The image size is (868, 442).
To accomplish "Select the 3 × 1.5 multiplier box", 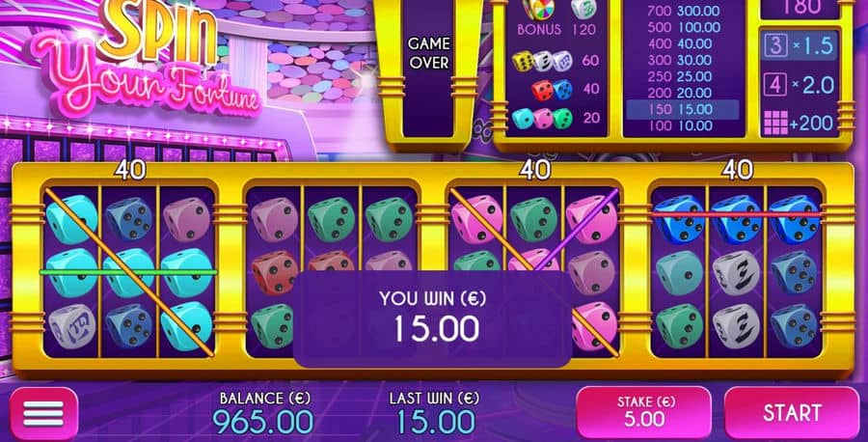I will click(x=799, y=46).
